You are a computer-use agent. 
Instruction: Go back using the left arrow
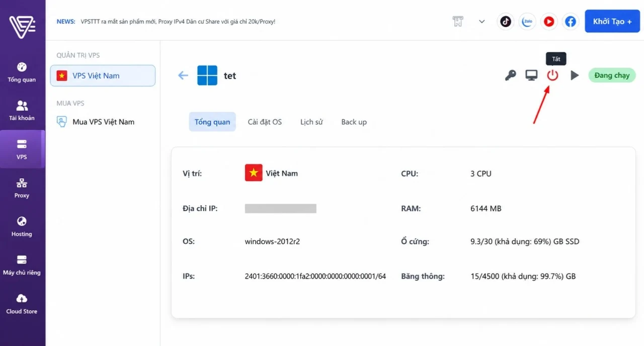pyautogui.click(x=183, y=75)
